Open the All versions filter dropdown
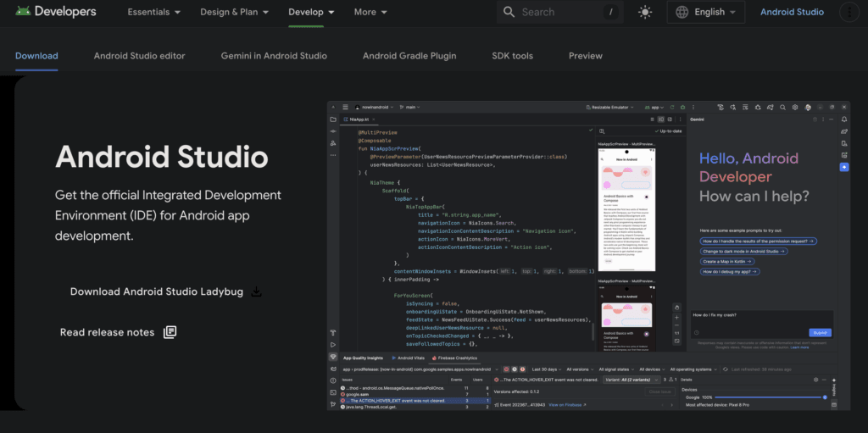Viewport: 868px width, 433px height. pos(578,369)
